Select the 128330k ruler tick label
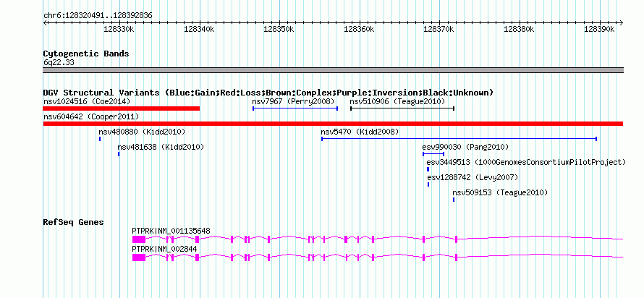The width and height of the screenshot is (644, 298). click(x=119, y=29)
